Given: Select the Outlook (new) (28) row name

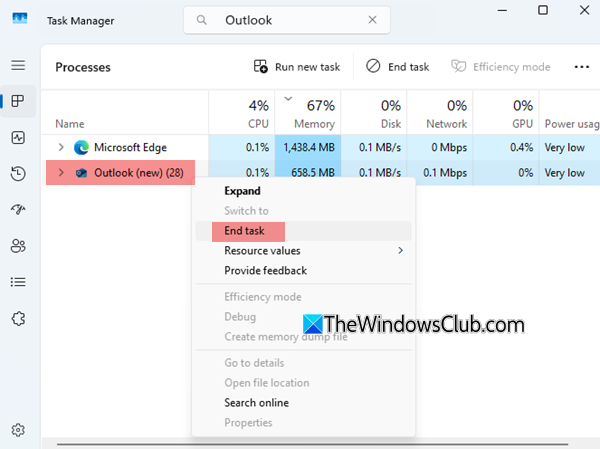Looking at the screenshot, I should coord(139,173).
